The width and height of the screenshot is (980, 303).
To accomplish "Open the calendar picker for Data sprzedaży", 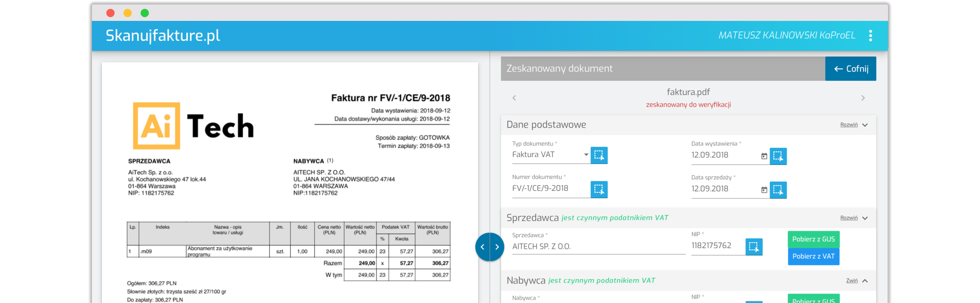I will [764, 190].
